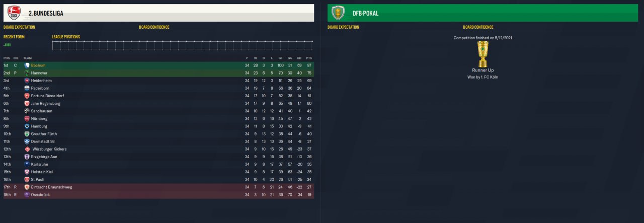
Task: Click the Osnabrück club badge
Action: pos(27,195)
